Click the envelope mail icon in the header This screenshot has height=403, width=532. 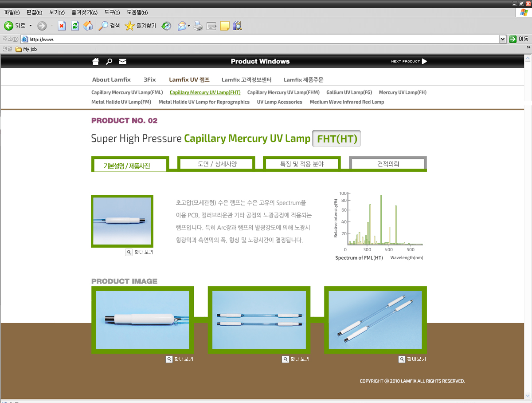(x=122, y=61)
